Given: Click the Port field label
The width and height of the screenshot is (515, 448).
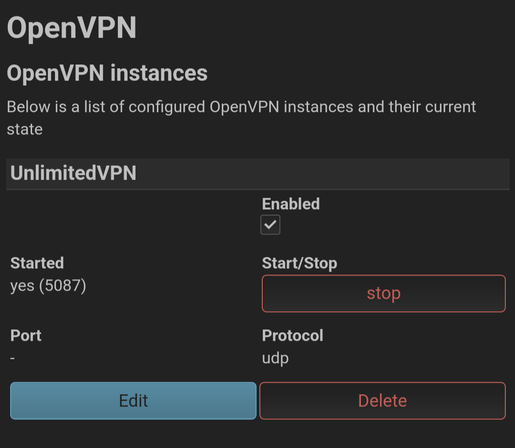Looking at the screenshot, I should tap(26, 335).
